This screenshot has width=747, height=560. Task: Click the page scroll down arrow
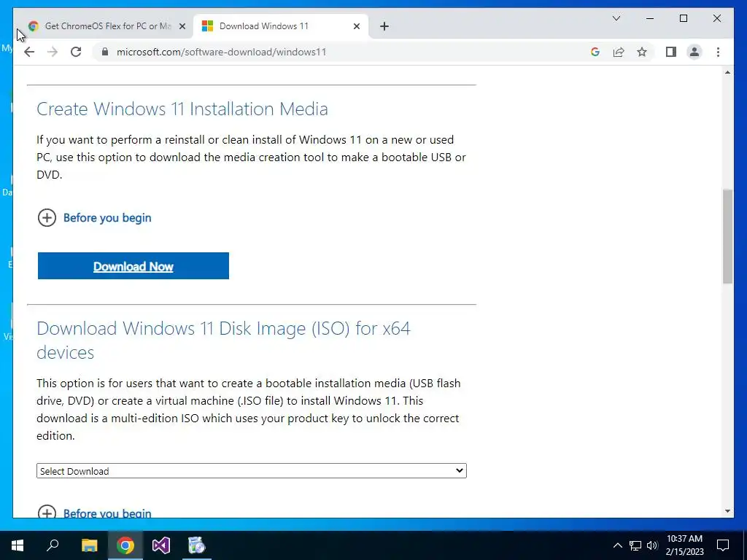click(727, 511)
